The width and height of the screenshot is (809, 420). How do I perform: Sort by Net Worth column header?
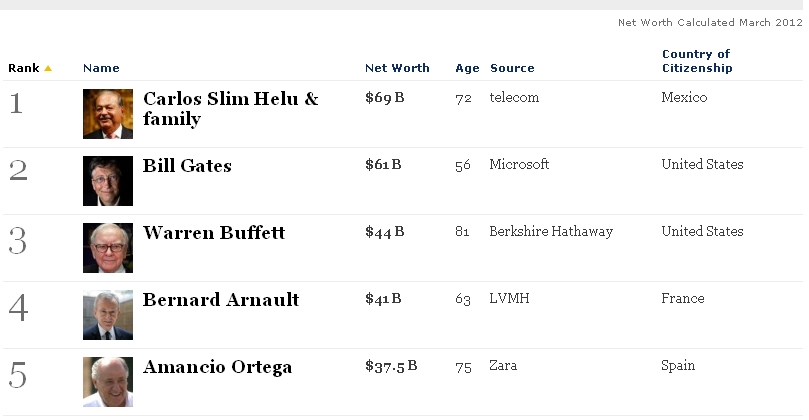[397, 68]
